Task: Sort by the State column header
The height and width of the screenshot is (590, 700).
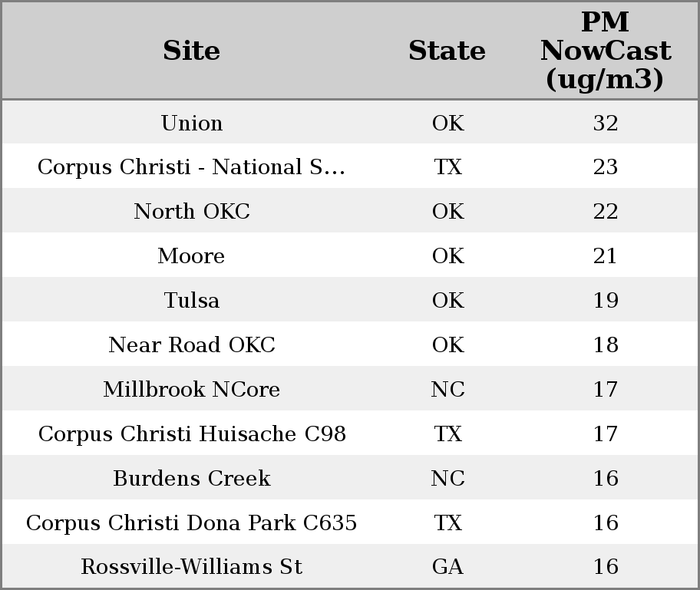Action: pos(447,51)
